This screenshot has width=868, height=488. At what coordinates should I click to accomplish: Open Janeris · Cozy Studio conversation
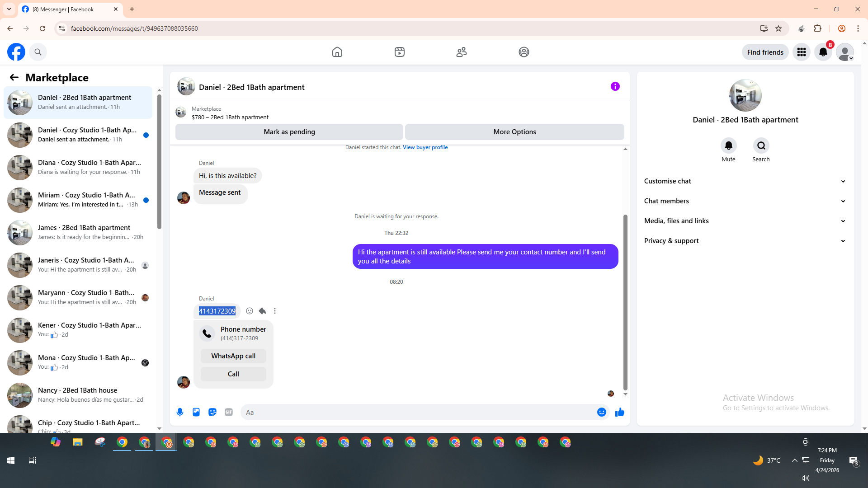78,265
